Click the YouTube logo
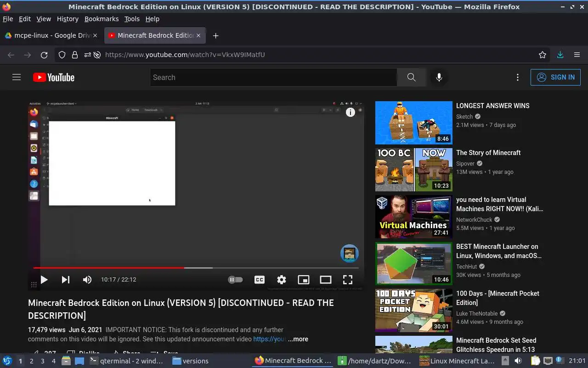This screenshot has width=588, height=368. [54, 77]
